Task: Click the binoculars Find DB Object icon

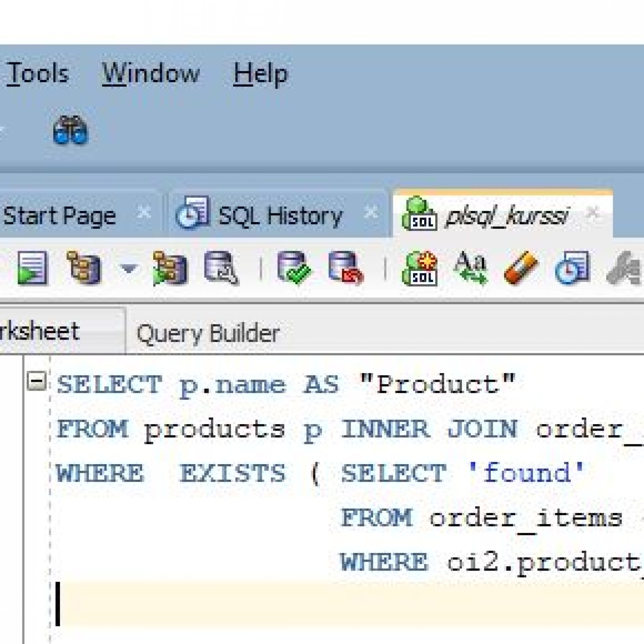Action: point(70,130)
